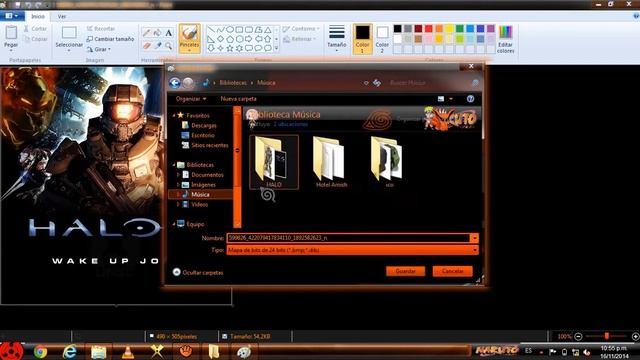Click the Bibliotecas breadcrumb in address bar
Screen dimensions: 640x360
(233, 83)
